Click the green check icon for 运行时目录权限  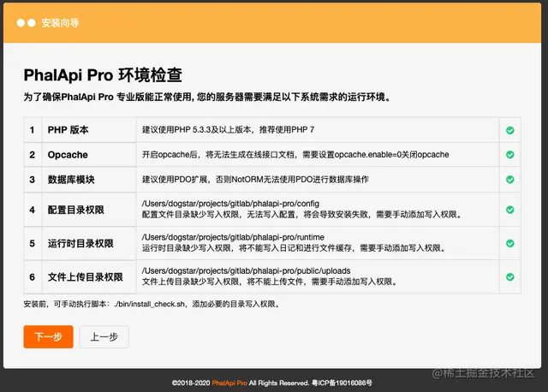coord(510,243)
